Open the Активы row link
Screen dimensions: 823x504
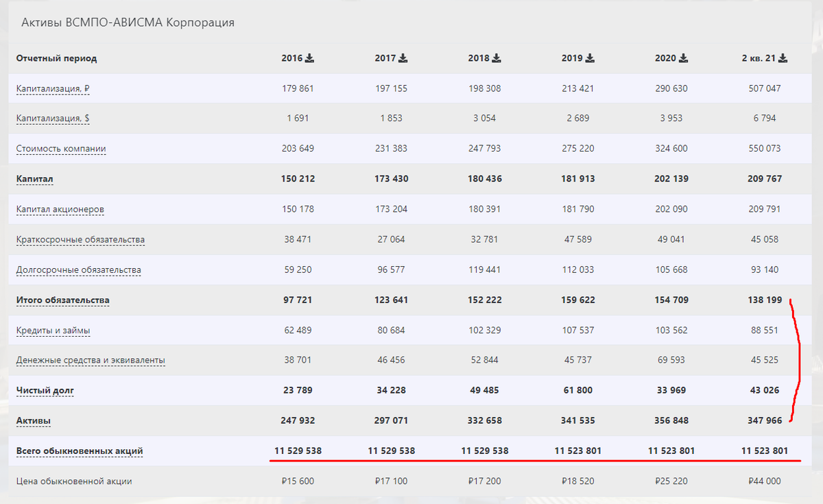coord(34,420)
